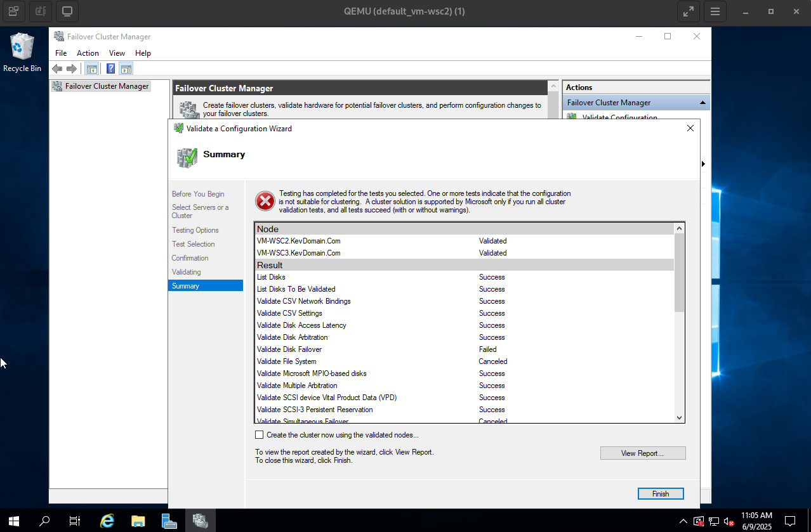
Task: Open the Action menu
Action: [x=88, y=53]
